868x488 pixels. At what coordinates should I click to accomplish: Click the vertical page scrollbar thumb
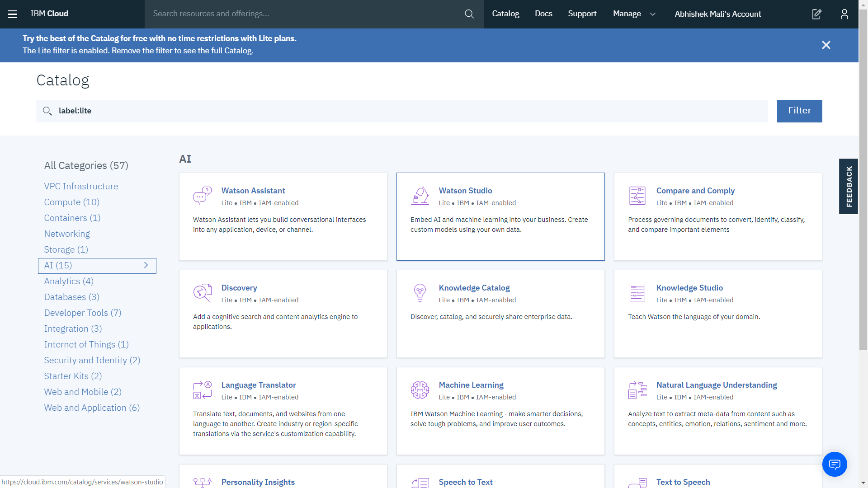tap(863, 181)
